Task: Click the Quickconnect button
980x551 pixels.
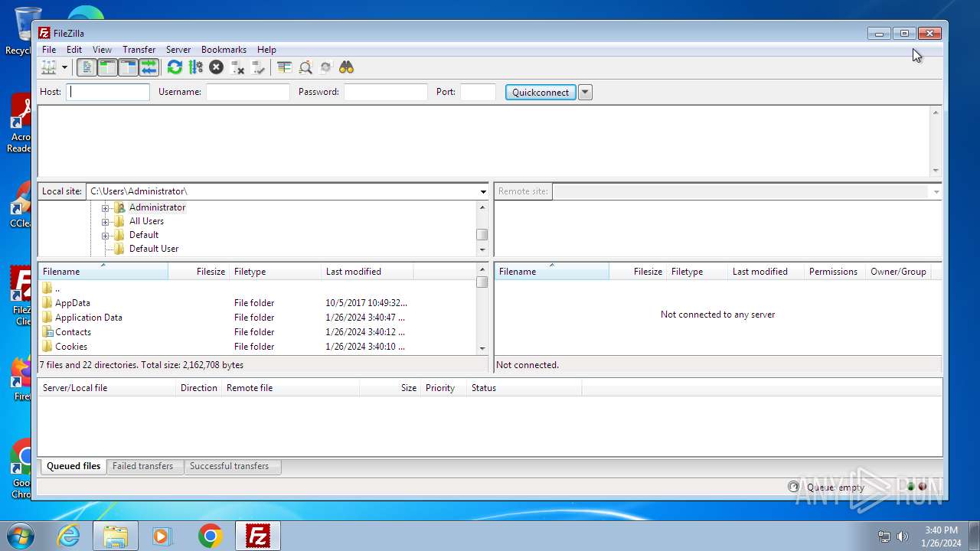Action: 541,92
